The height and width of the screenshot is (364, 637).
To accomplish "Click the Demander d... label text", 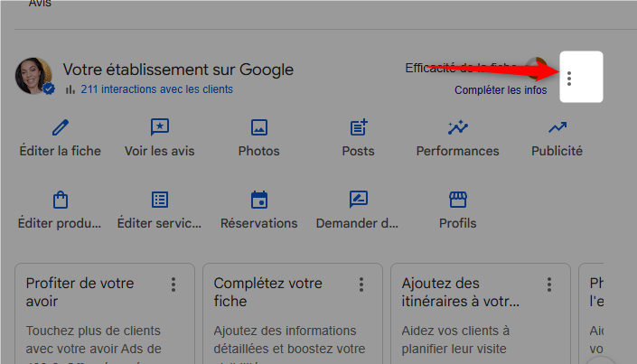I will tap(357, 223).
